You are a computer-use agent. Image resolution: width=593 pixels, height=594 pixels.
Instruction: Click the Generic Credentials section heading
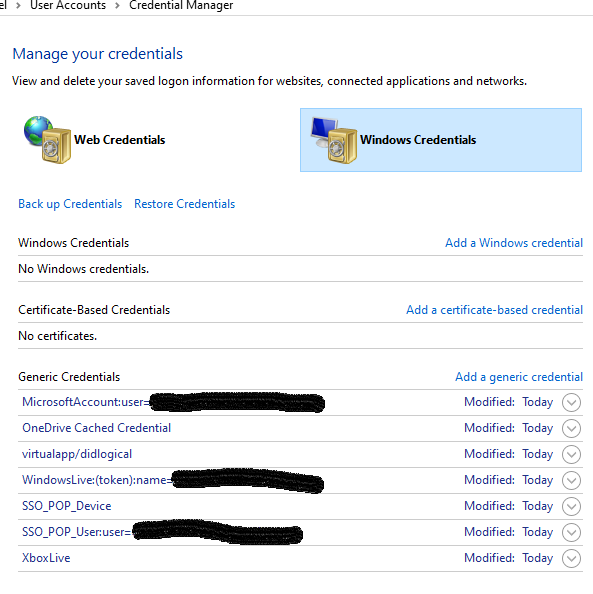(69, 377)
